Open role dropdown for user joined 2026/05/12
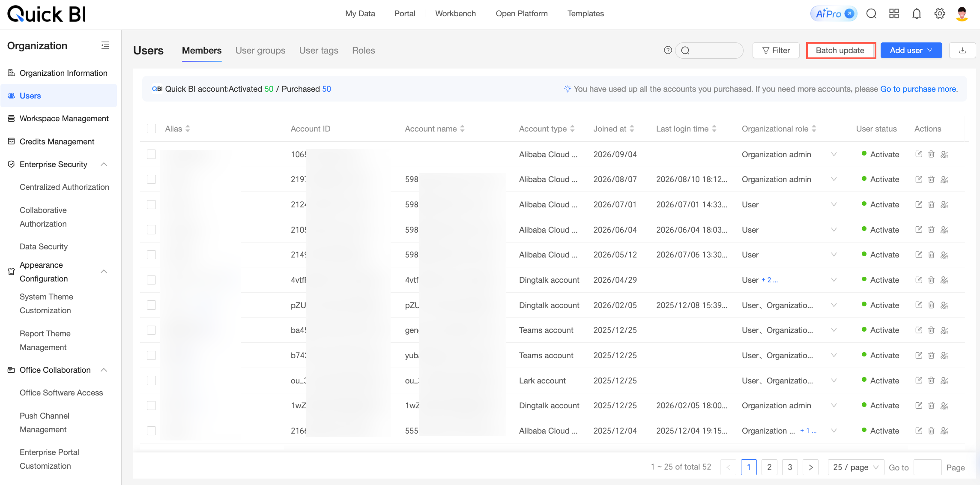 click(834, 254)
